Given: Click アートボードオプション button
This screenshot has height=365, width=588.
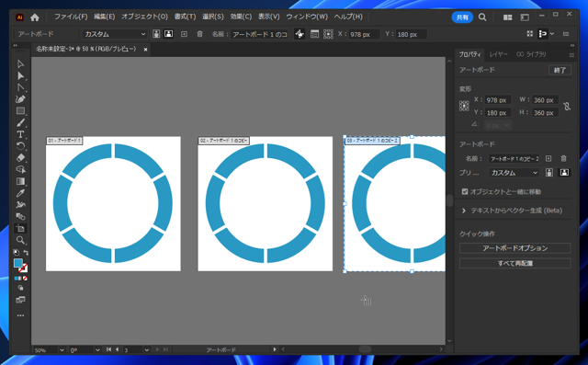Looking at the screenshot, I should pos(514,248).
